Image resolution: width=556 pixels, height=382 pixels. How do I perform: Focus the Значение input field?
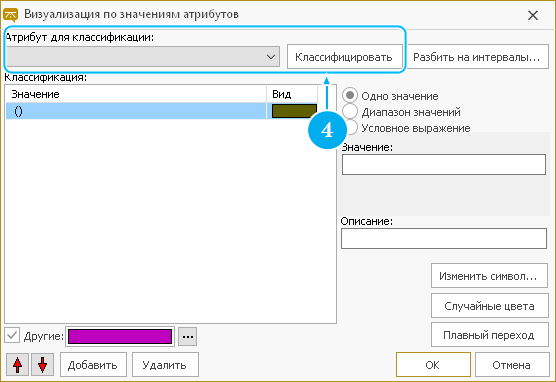click(x=444, y=164)
